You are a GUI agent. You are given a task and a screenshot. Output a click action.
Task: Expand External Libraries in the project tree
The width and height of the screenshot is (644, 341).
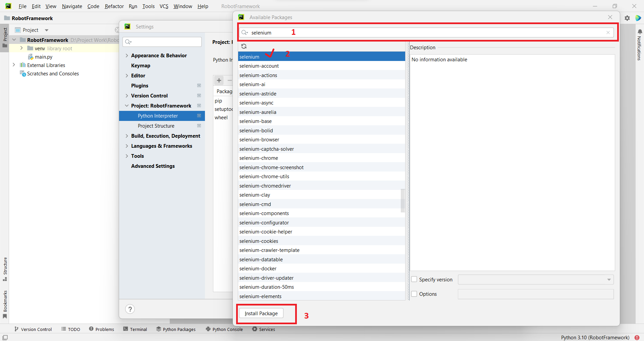[x=14, y=65]
